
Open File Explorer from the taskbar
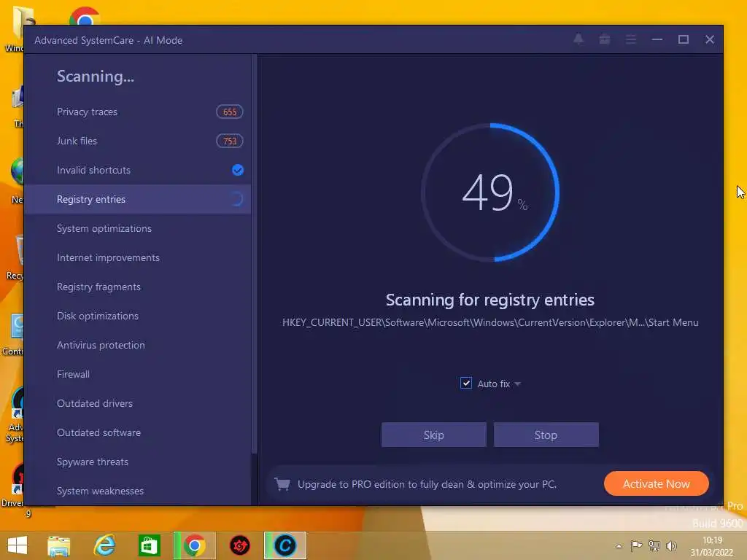click(58, 545)
